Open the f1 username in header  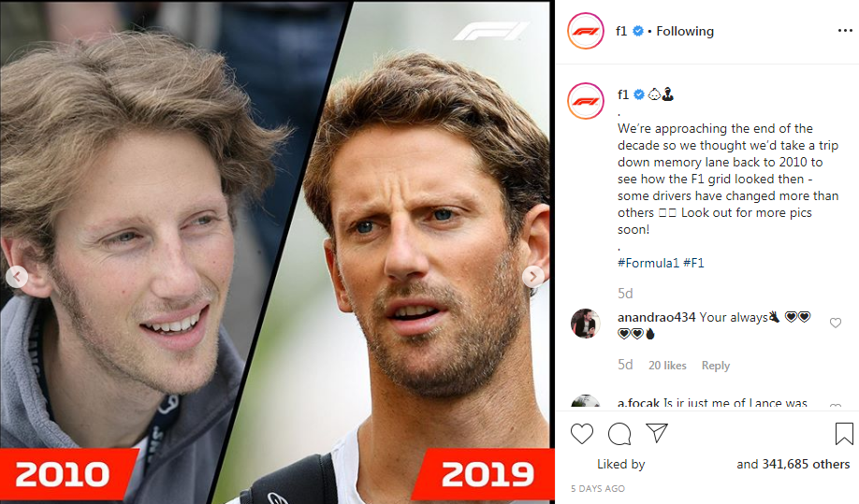tap(621, 31)
